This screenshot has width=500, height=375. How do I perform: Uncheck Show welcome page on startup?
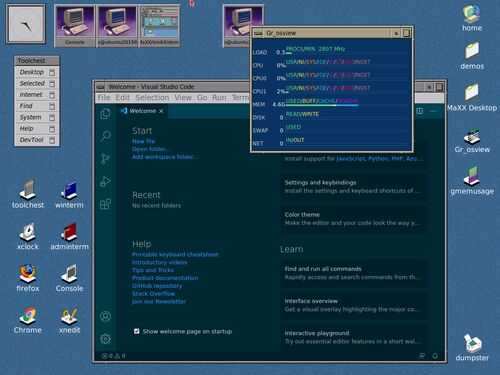click(x=137, y=331)
